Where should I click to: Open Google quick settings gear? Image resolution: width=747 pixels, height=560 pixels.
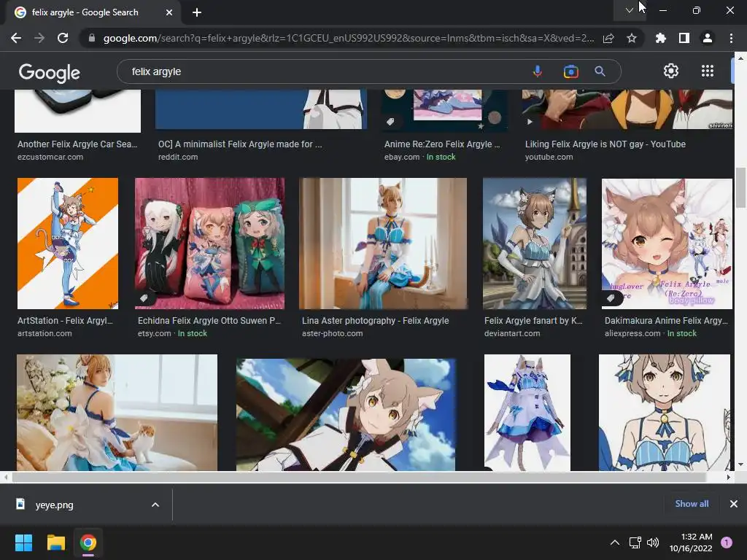point(671,71)
